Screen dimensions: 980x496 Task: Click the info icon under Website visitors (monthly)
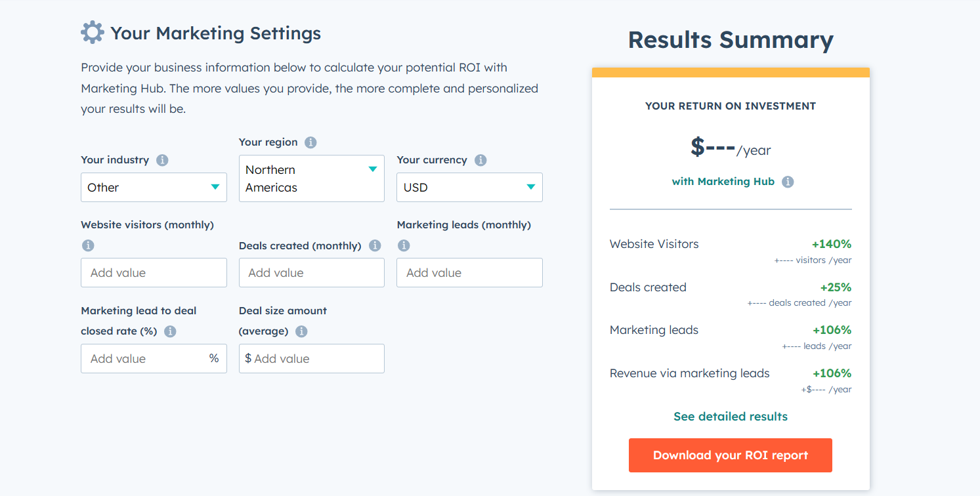click(x=88, y=245)
